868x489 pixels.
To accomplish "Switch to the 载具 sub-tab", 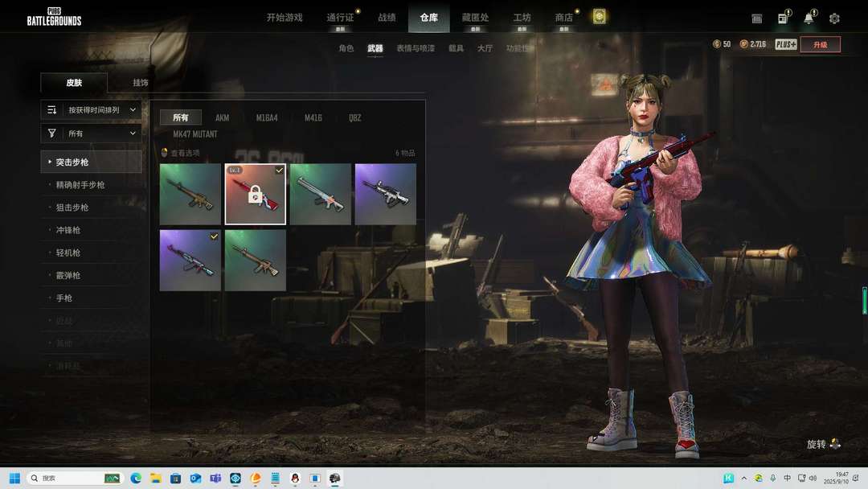I will [x=457, y=48].
